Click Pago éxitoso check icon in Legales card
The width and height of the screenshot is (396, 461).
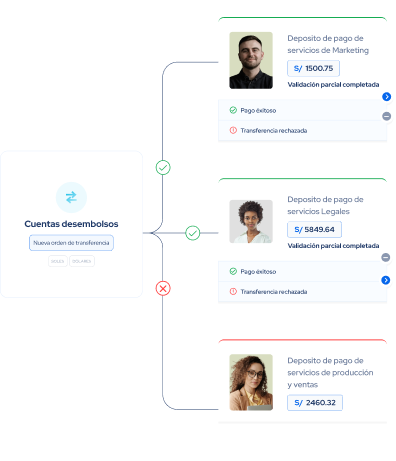click(233, 271)
